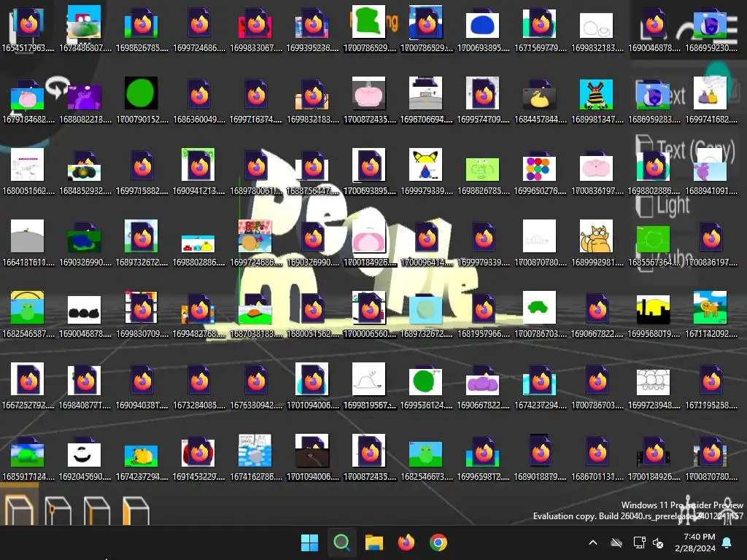Select desktop file 1684852932

tap(85, 171)
